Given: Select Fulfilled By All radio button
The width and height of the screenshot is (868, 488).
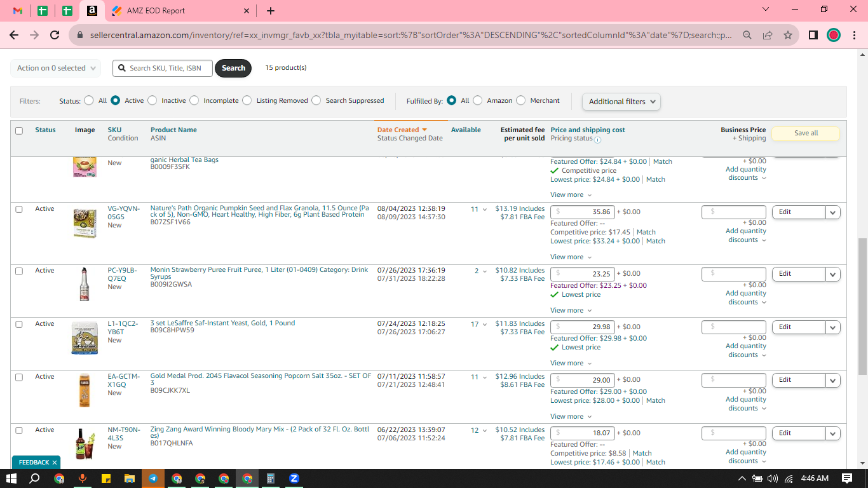Looking at the screenshot, I should pyautogui.click(x=452, y=100).
